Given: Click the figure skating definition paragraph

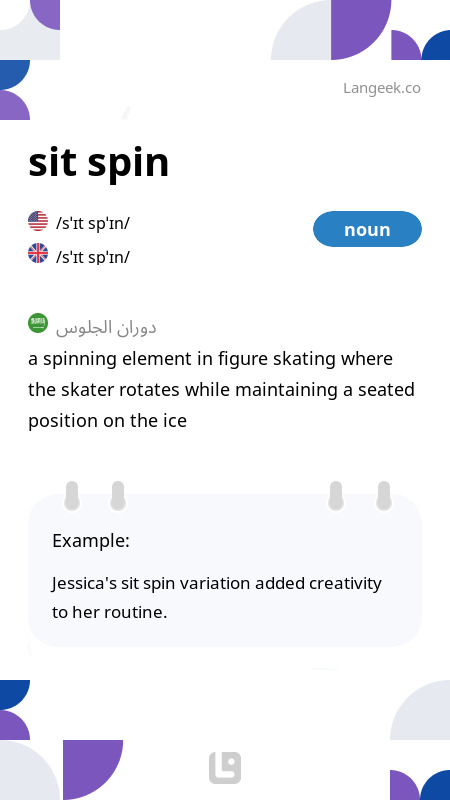Looking at the screenshot, I should click(221, 390).
